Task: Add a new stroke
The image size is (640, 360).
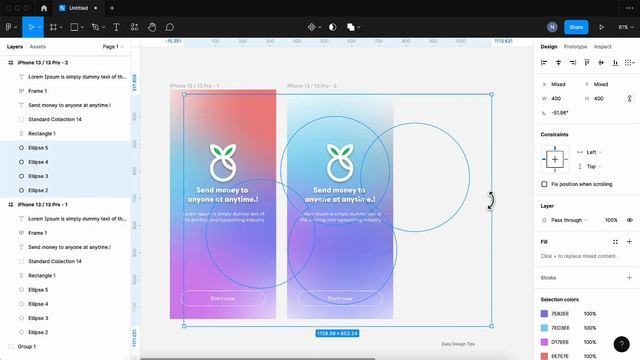Action: (x=629, y=278)
